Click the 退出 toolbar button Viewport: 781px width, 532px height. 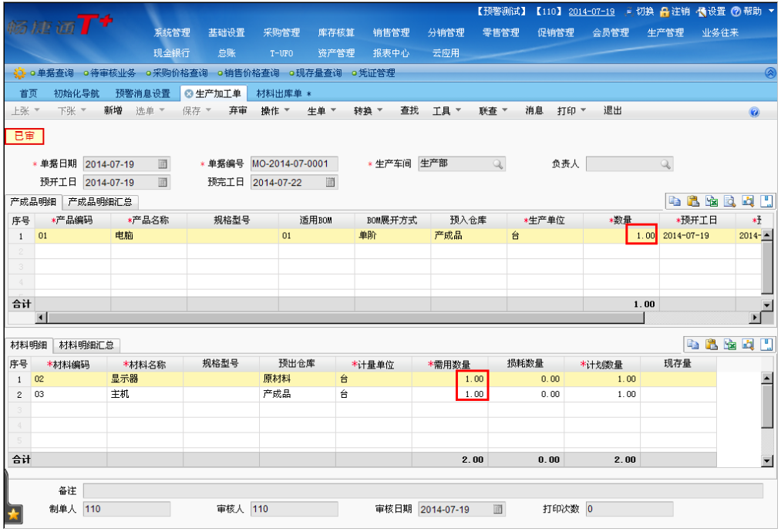pyautogui.click(x=613, y=110)
